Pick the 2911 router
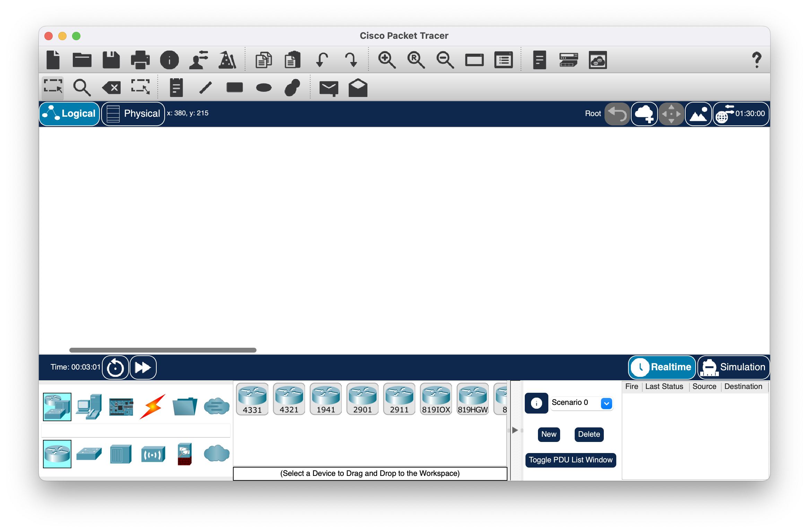 pyautogui.click(x=399, y=399)
